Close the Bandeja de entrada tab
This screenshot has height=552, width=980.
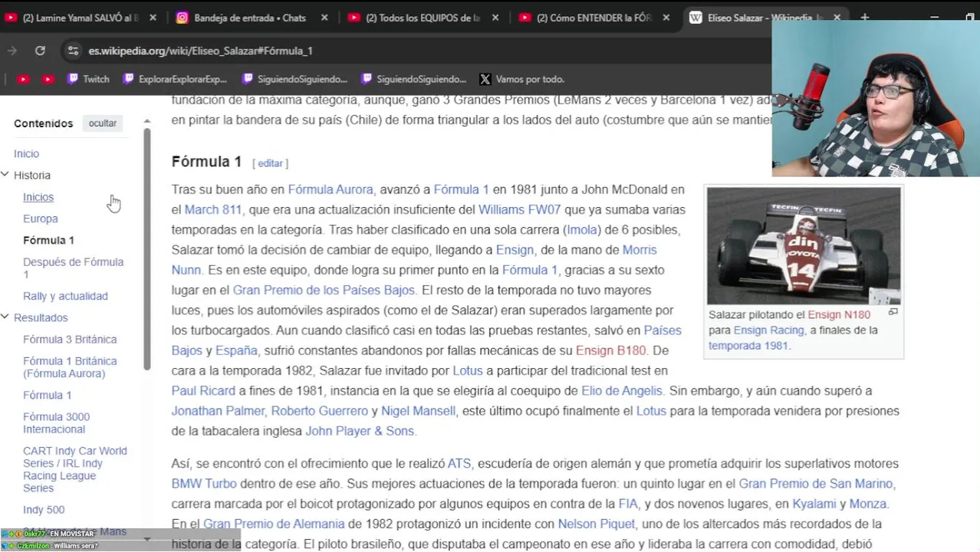click(x=324, y=18)
